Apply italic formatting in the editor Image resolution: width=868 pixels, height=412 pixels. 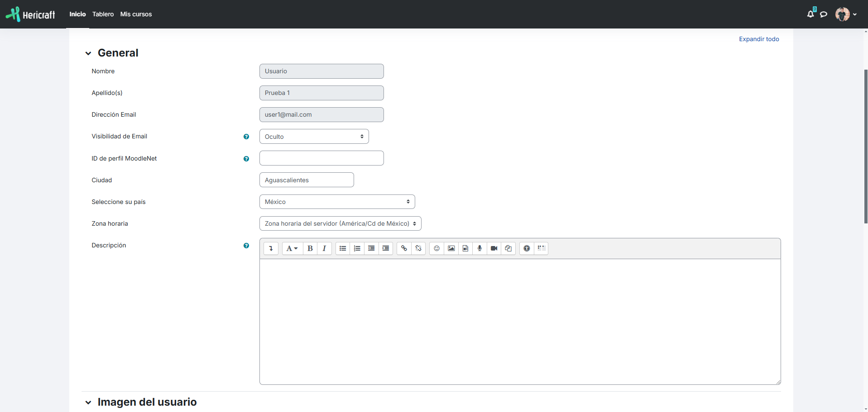point(324,248)
